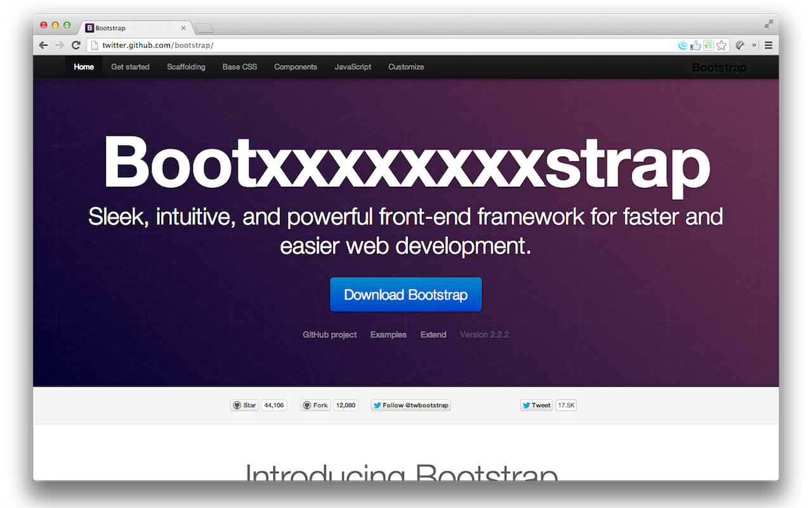Open the Components nav item
Image resolution: width=812 pixels, height=508 pixels.
point(296,67)
